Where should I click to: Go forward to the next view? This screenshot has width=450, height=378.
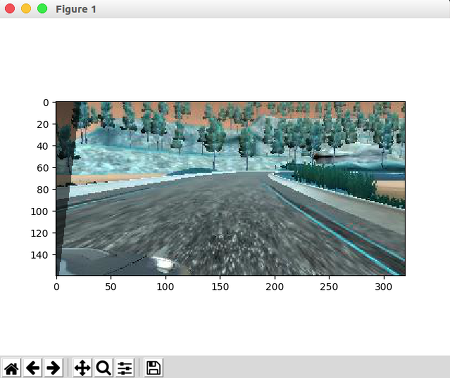coord(53,368)
